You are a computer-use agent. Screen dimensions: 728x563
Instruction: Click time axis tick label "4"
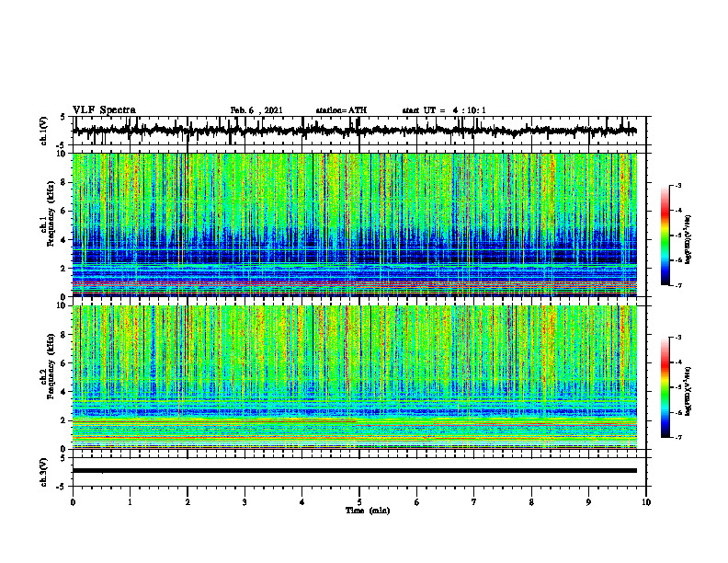pyautogui.click(x=302, y=502)
